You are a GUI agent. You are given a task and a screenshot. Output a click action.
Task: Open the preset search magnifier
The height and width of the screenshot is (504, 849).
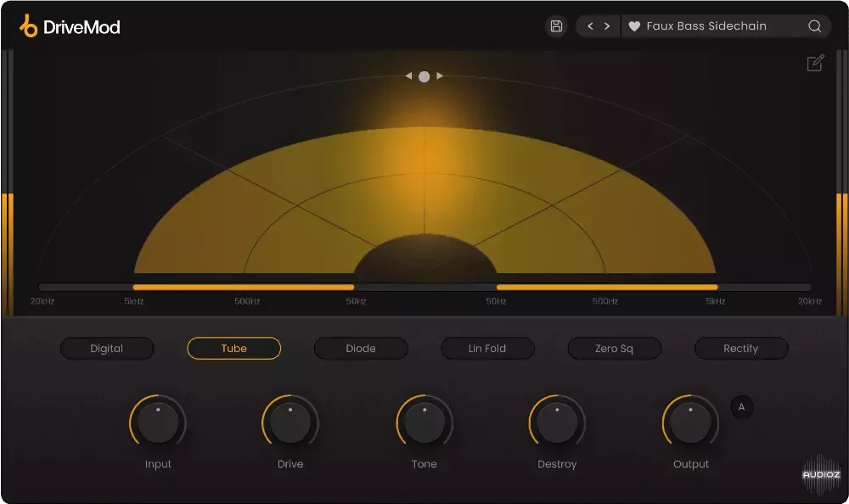click(814, 26)
